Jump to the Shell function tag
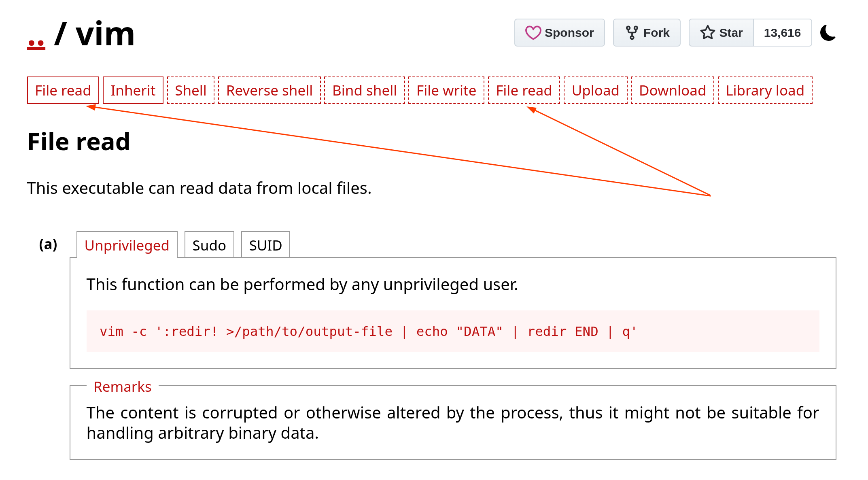 point(191,90)
